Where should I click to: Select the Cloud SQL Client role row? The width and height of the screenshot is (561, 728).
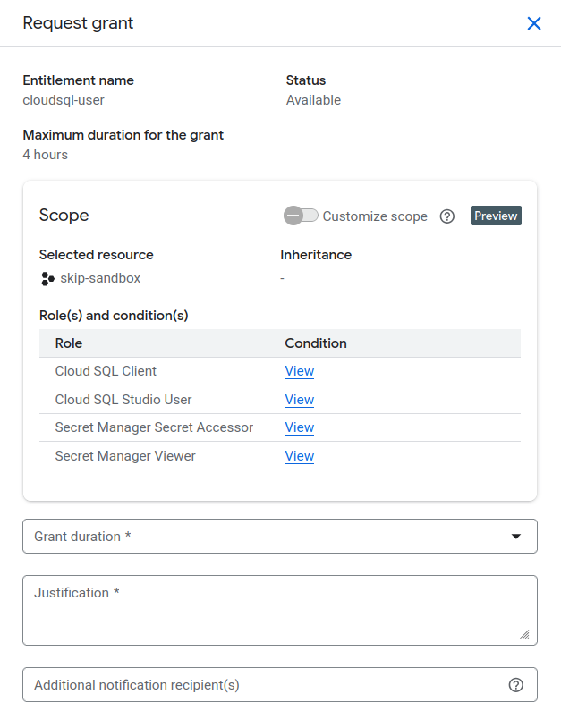(x=106, y=371)
